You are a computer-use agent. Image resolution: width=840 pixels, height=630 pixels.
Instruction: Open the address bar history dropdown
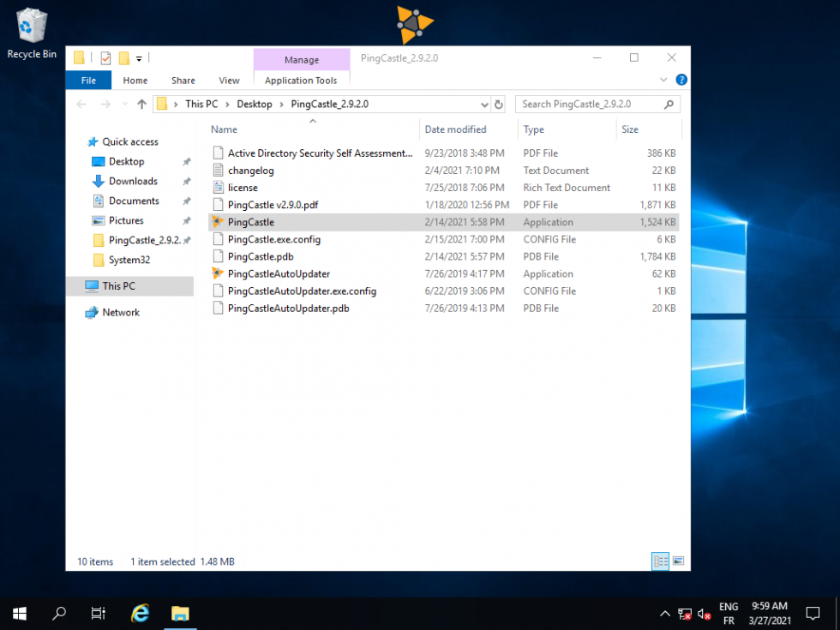483,104
